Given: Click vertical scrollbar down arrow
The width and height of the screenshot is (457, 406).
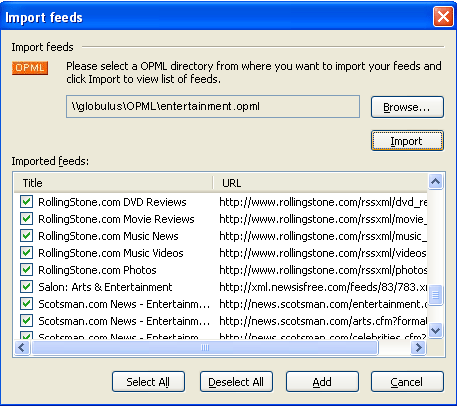Looking at the screenshot, I should click(435, 330).
